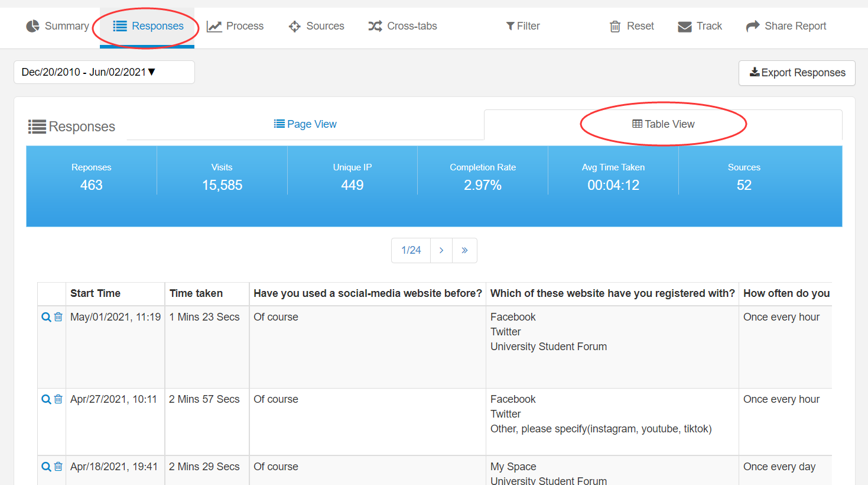
Task: Delete the May/01/2021 response via trash icon
Action: [x=58, y=317]
